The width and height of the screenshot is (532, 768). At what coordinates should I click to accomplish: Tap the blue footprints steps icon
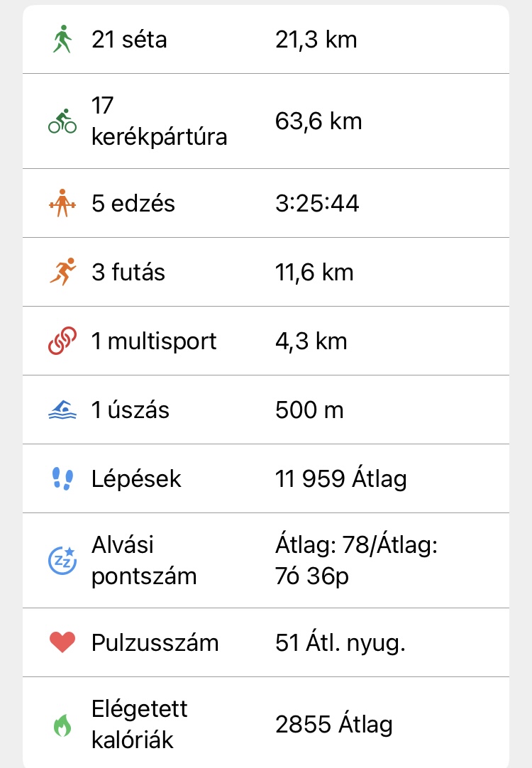click(62, 479)
